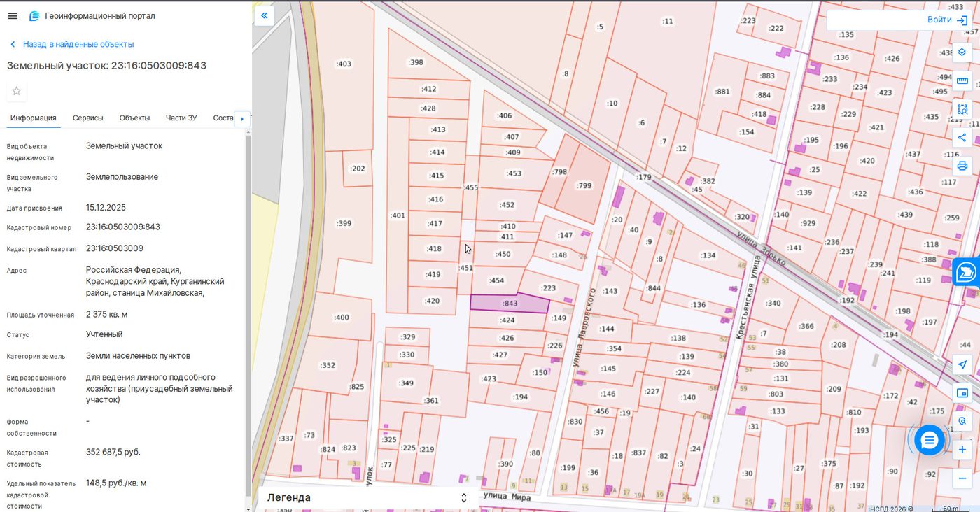
Task: Log in with the Войти button
Action: (x=948, y=20)
